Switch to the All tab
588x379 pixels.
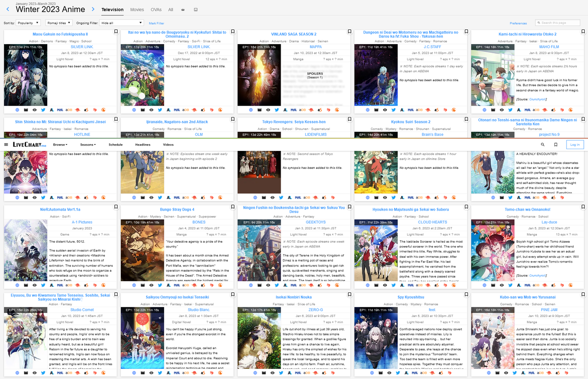[171, 10]
